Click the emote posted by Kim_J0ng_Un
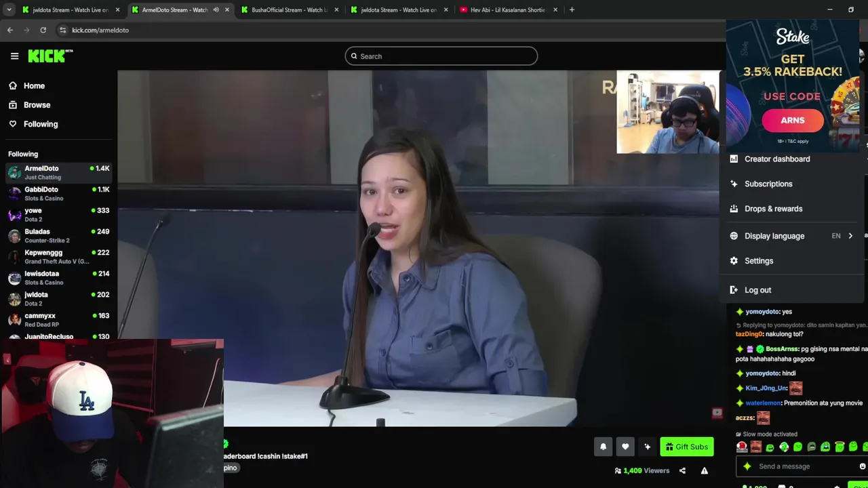868x488 pixels. 795,388
